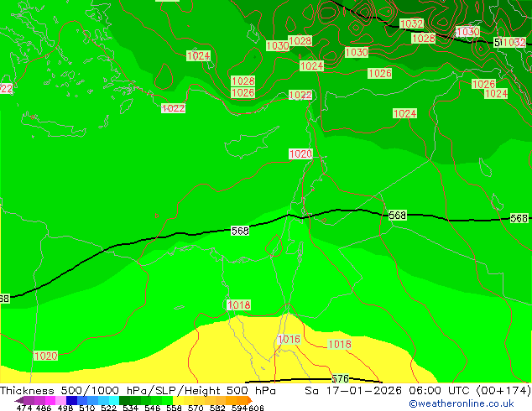Pick the bright yellow legend swatch after 558
The image size is (532, 411).
[x=178, y=400]
